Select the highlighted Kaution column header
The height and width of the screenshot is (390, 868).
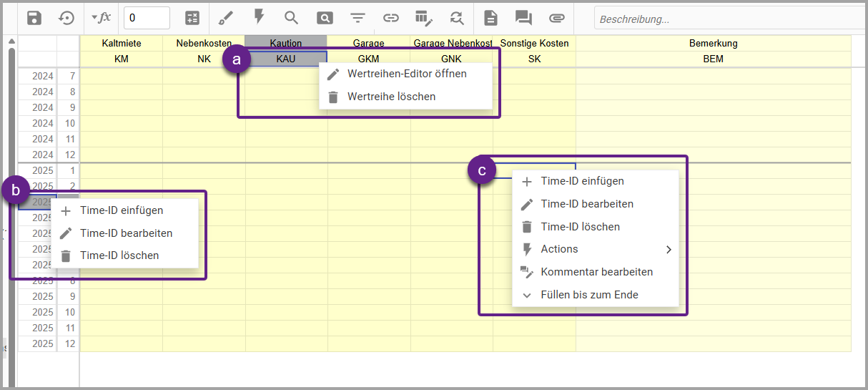click(286, 44)
